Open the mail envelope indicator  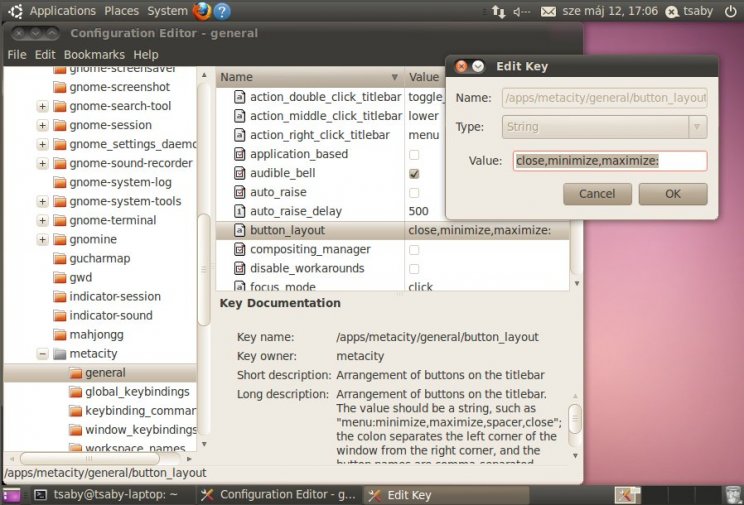click(548, 11)
